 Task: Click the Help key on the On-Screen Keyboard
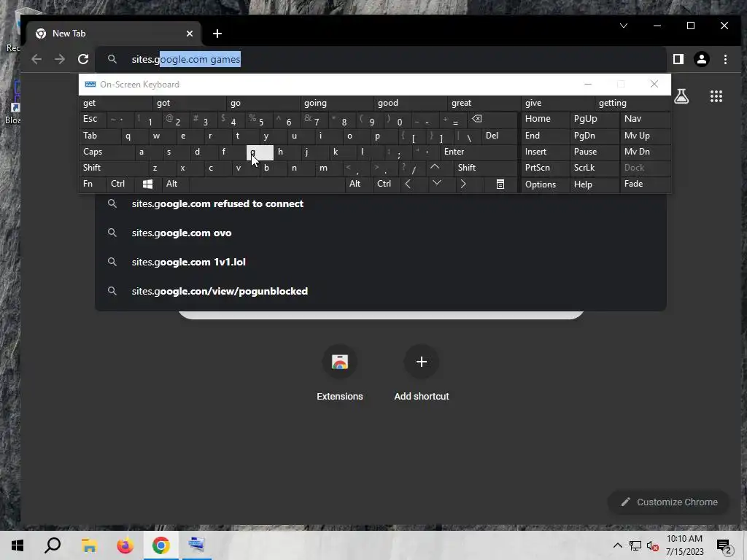tap(594, 184)
